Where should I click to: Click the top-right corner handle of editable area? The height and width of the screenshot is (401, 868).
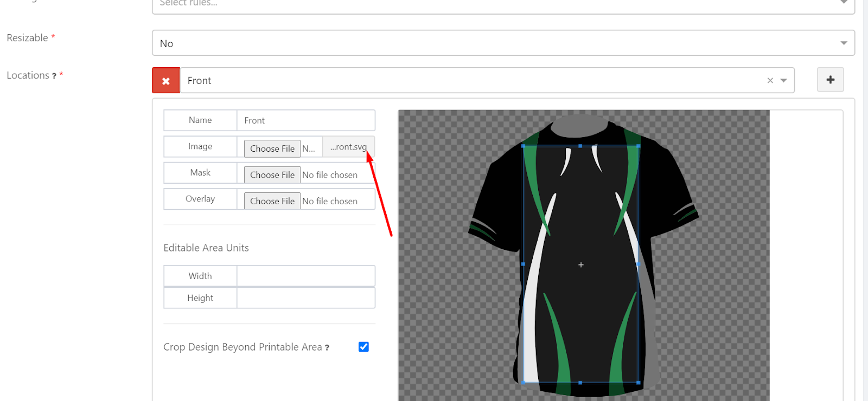pos(639,146)
